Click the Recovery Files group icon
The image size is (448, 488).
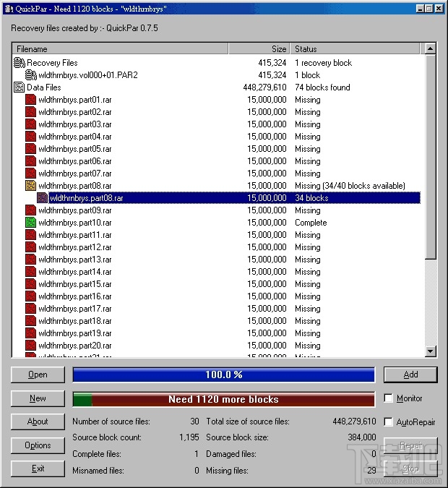click(x=20, y=63)
